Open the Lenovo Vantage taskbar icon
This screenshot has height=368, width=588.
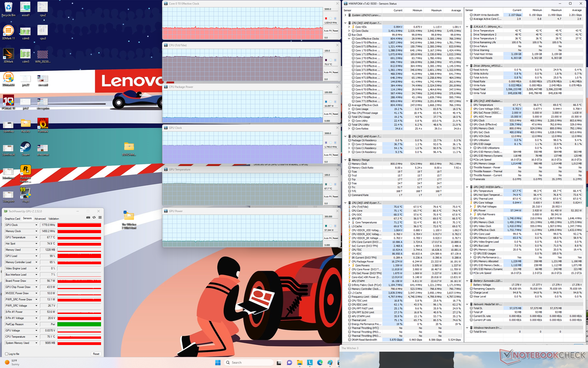coord(310,362)
